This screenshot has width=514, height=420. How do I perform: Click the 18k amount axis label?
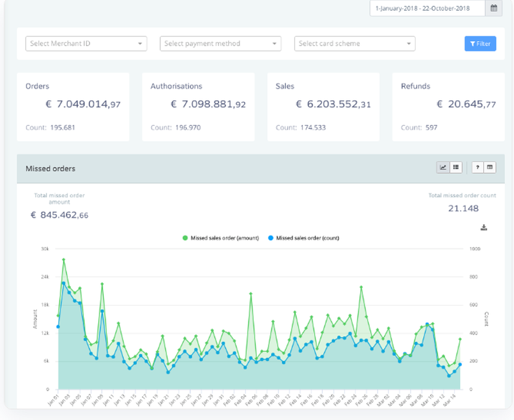(45, 305)
